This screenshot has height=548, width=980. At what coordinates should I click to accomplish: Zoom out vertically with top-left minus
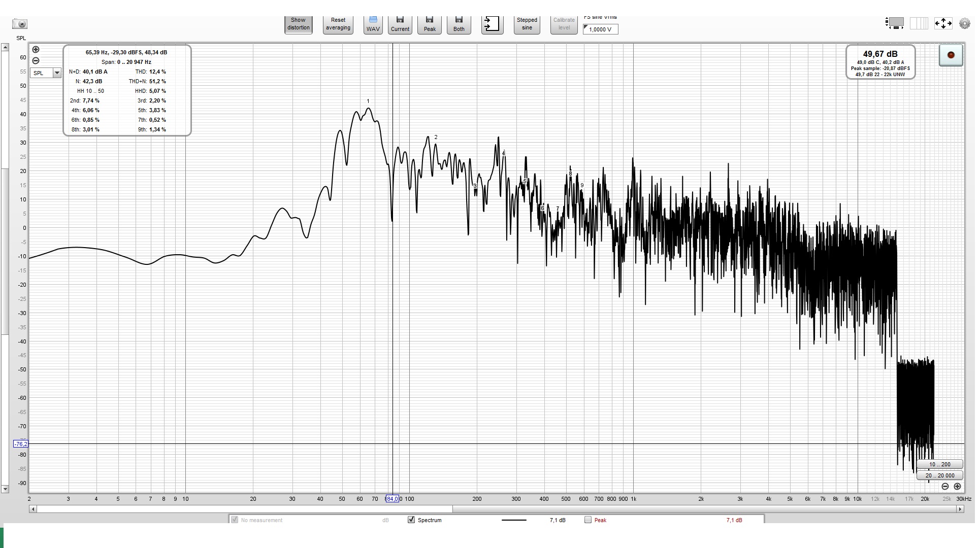point(36,61)
